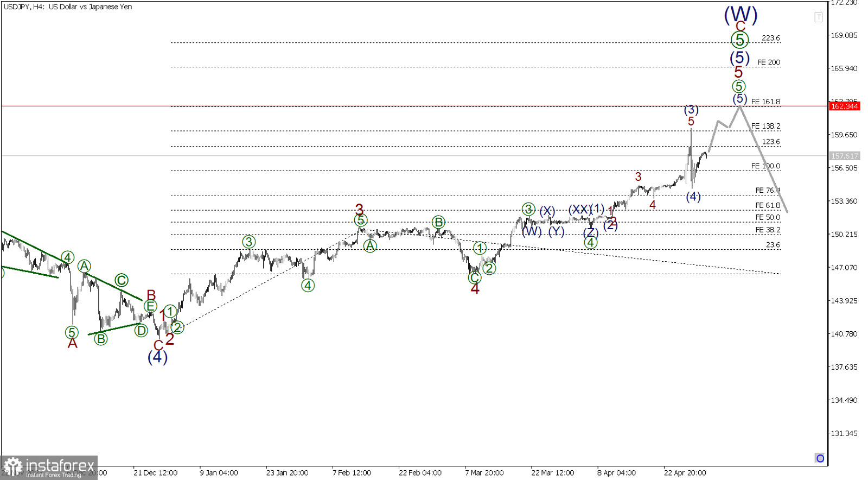868x480 pixels.
Task: Click the (Y) wave label
Action: (556, 231)
